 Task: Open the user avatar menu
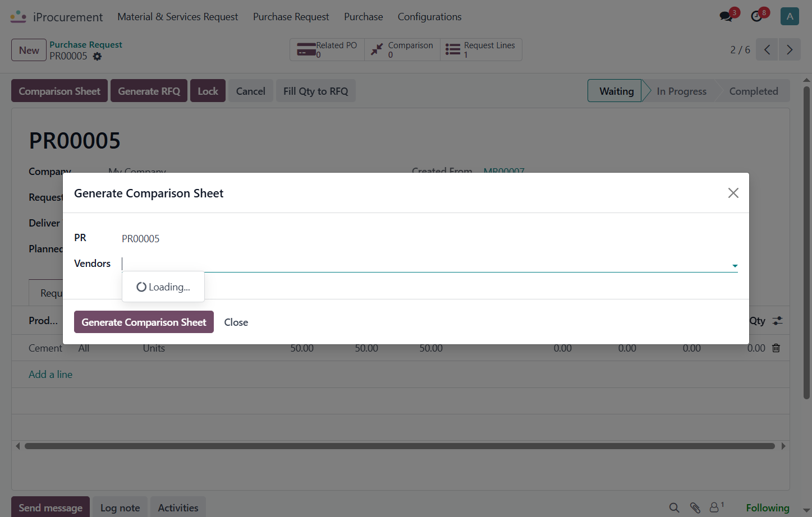point(790,16)
